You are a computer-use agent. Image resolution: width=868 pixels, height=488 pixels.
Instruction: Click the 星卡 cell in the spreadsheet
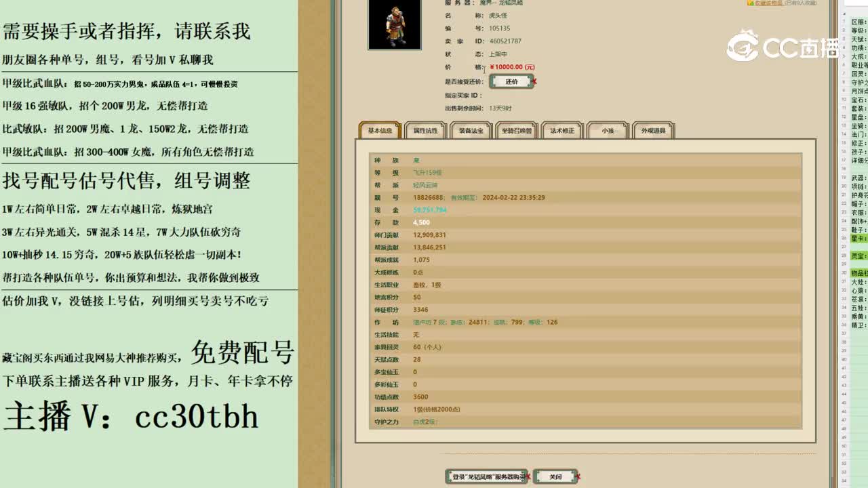tap(859, 239)
